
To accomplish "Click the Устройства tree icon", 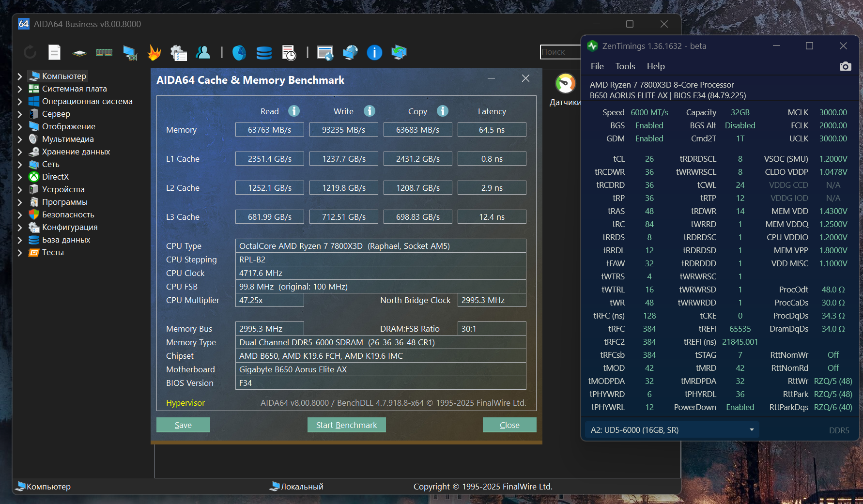I will (34, 189).
